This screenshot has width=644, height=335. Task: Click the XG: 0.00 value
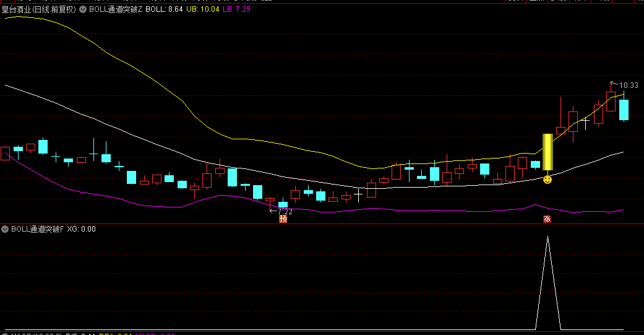(81, 229)
